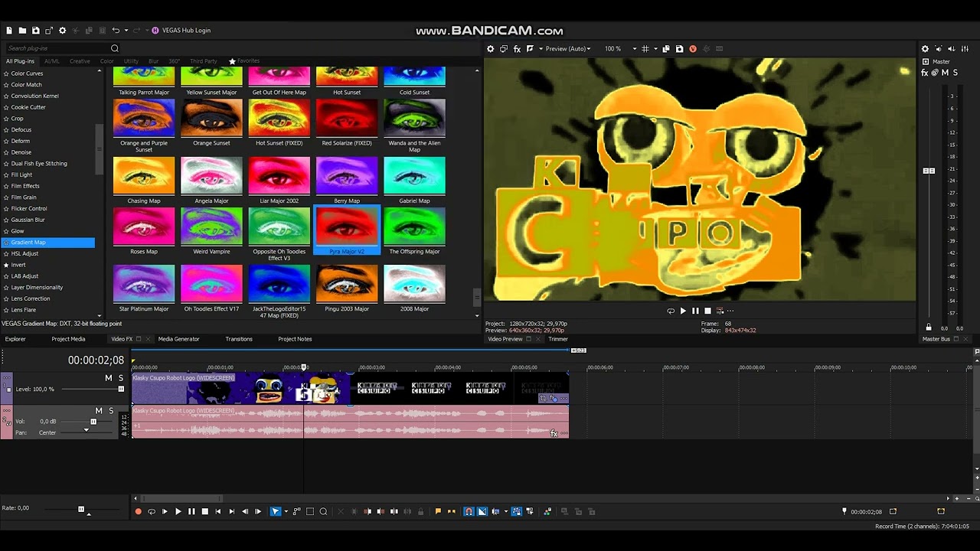This screenshot has width=980, height=551.
Task: Pause the preview below the video
Action: [695, 311]
